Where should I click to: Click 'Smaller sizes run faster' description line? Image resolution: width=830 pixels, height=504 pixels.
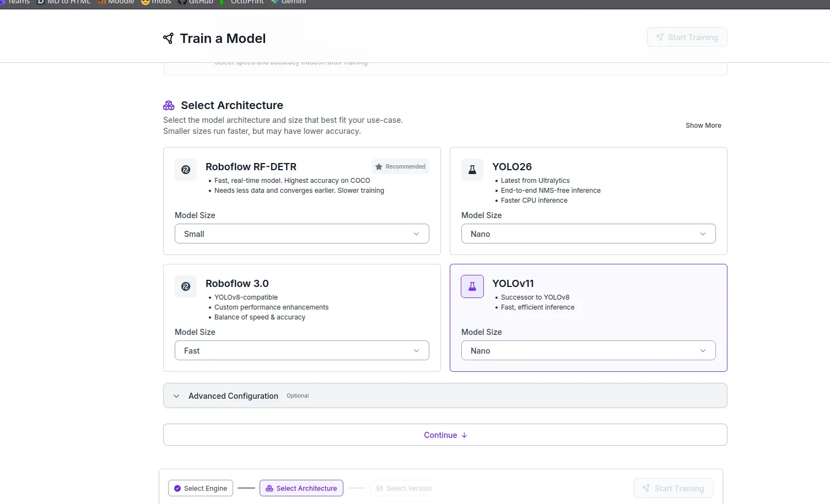262,131
